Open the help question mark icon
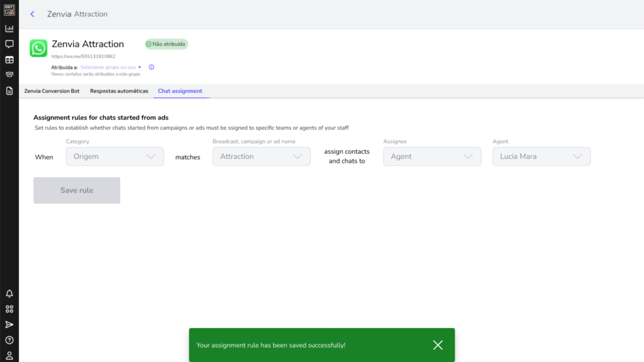Image resolution: width=644 pixels, height=362 pixels. click(9, 340)
